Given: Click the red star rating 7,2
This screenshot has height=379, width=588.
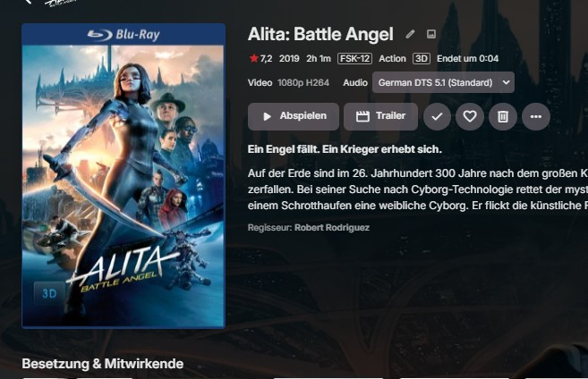Looking at the screenshot, I should point(261,59).
